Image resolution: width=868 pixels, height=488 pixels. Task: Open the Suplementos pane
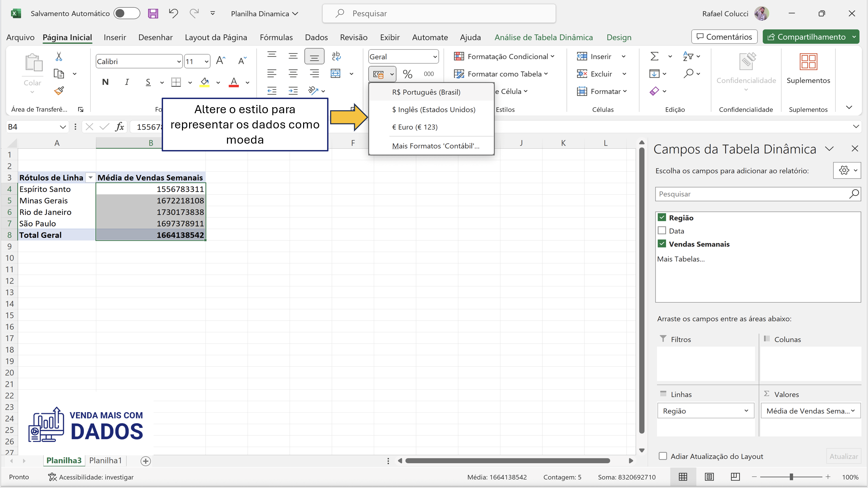(x=808, y=68)
